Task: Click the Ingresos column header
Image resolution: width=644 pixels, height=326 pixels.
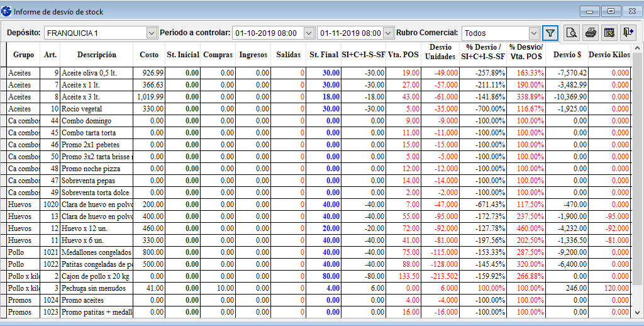Action: click(x=253, y=55)
